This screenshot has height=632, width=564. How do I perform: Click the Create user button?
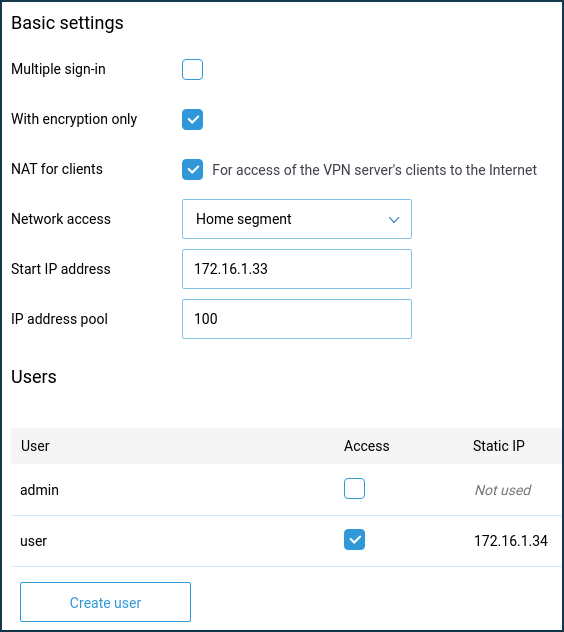pos(105,602)
